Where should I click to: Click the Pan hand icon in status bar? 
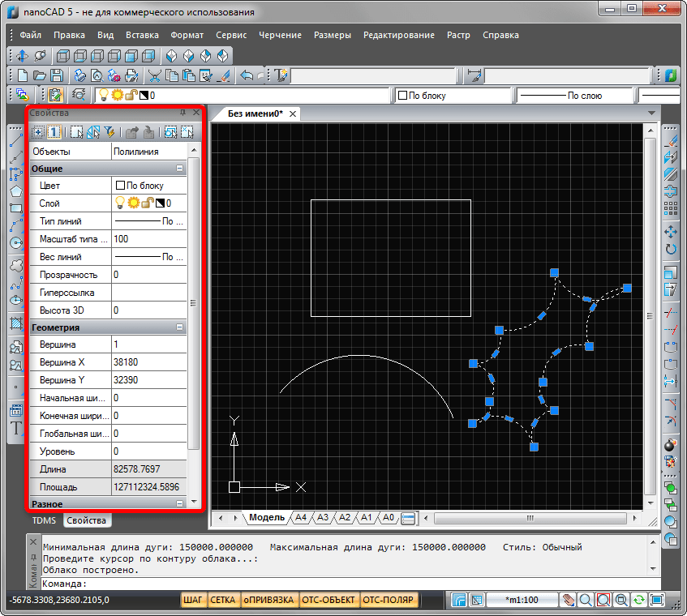click(x=569, y=600)
